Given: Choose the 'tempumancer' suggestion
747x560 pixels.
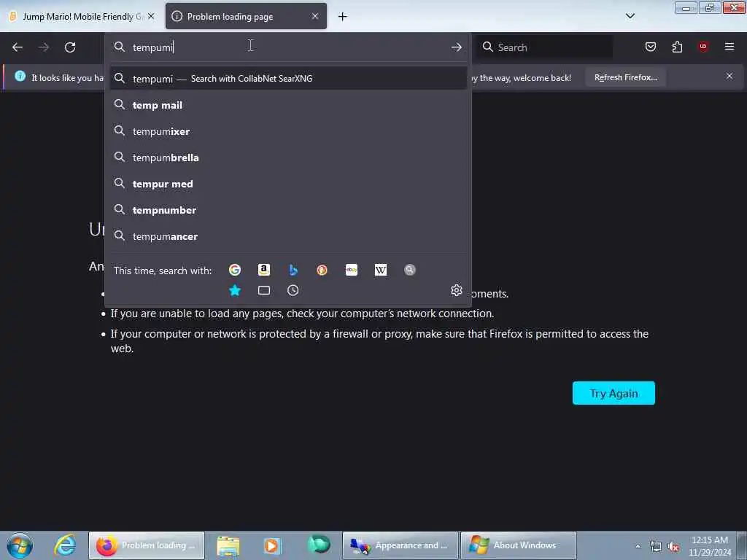Looking at the screenshot, I should click(288, 236).
